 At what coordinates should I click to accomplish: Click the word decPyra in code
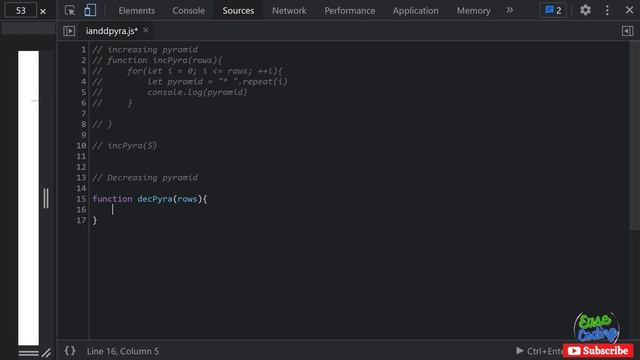coord(155,199)
